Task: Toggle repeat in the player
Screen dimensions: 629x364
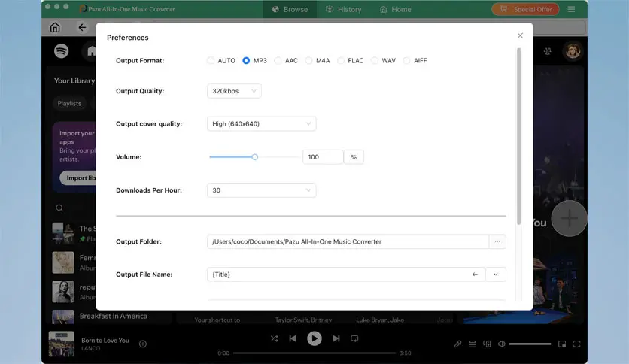Action: [354, 338]
